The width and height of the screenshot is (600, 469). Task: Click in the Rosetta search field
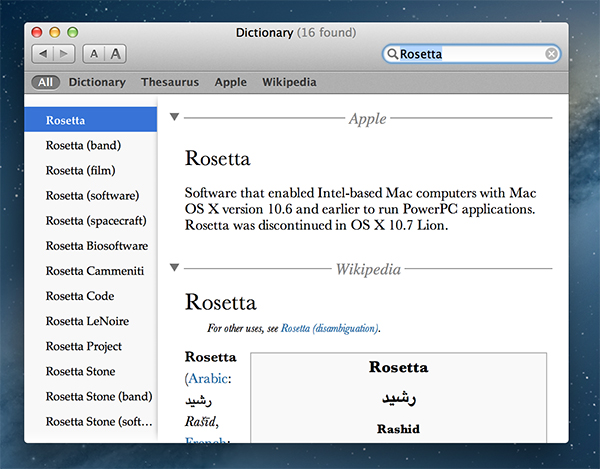click(471, 54)
